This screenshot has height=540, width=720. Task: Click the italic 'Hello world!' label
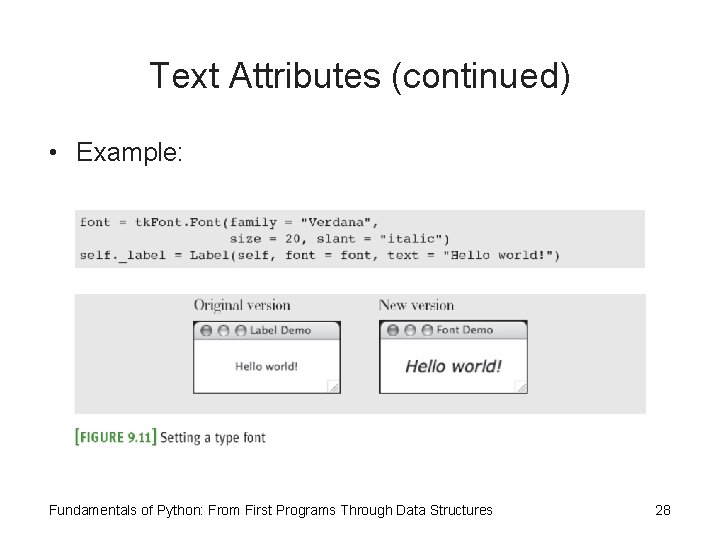click(x=453, y=366)
